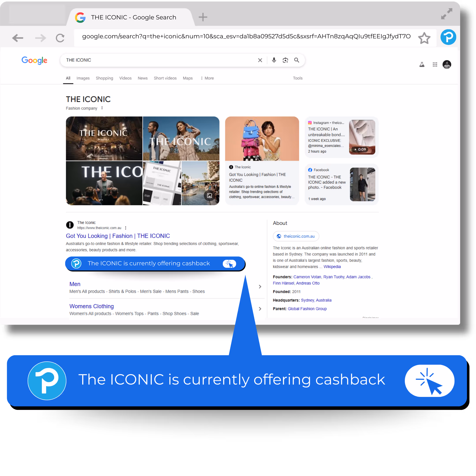Open the Womens Clothing sitelink

[91, 306]
